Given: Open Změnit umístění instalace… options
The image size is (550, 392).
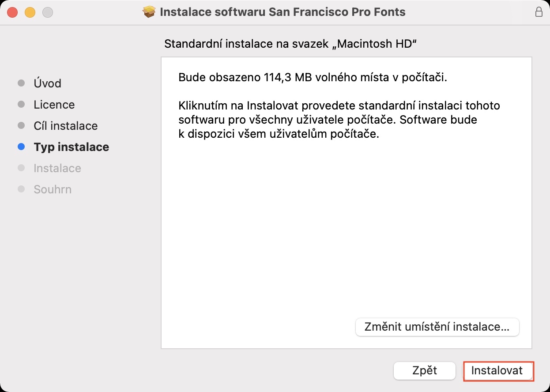Looking at the screenshot, I should 437,327.
